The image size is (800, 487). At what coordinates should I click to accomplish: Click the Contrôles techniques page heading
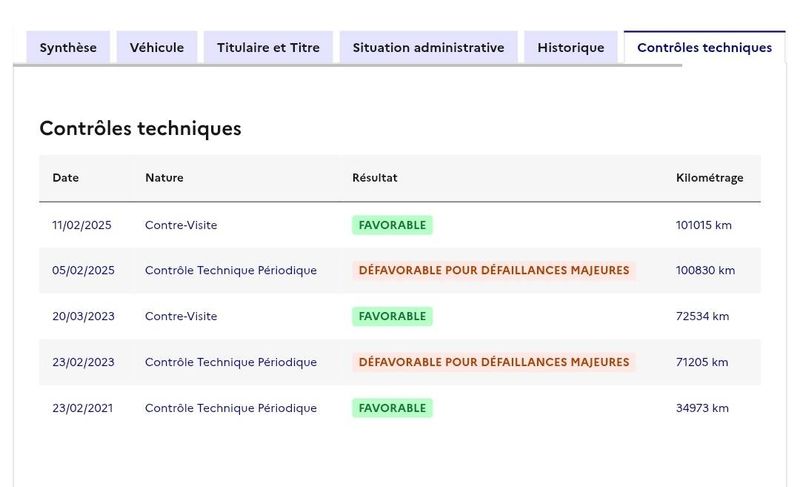tap(140, 129)
